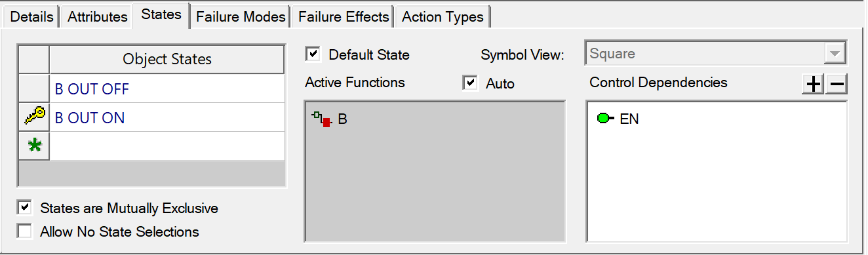Select the B OUT OFF state row
The image size is (868, 255).
click(167, 88)
